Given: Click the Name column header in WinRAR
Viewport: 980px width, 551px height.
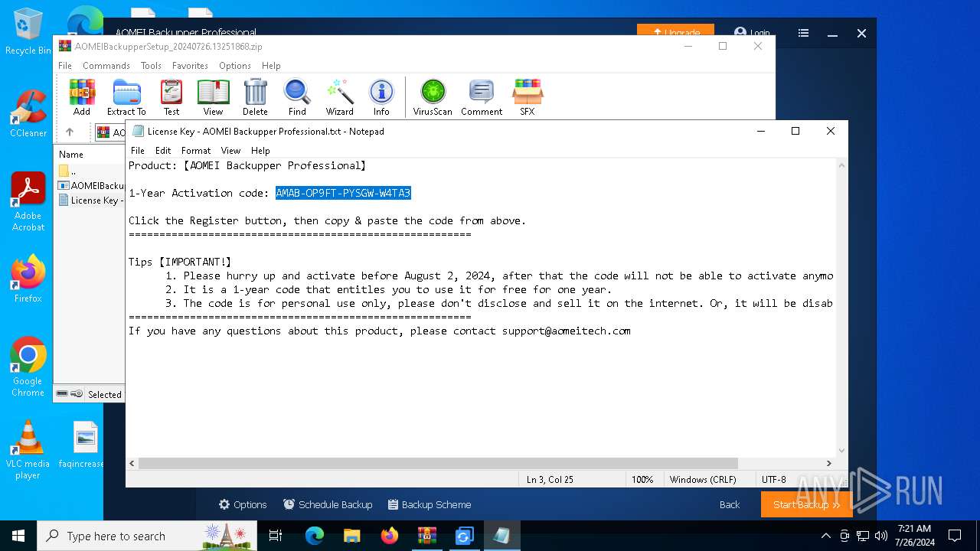Looking at the screenshot, I should coord(71,154).
